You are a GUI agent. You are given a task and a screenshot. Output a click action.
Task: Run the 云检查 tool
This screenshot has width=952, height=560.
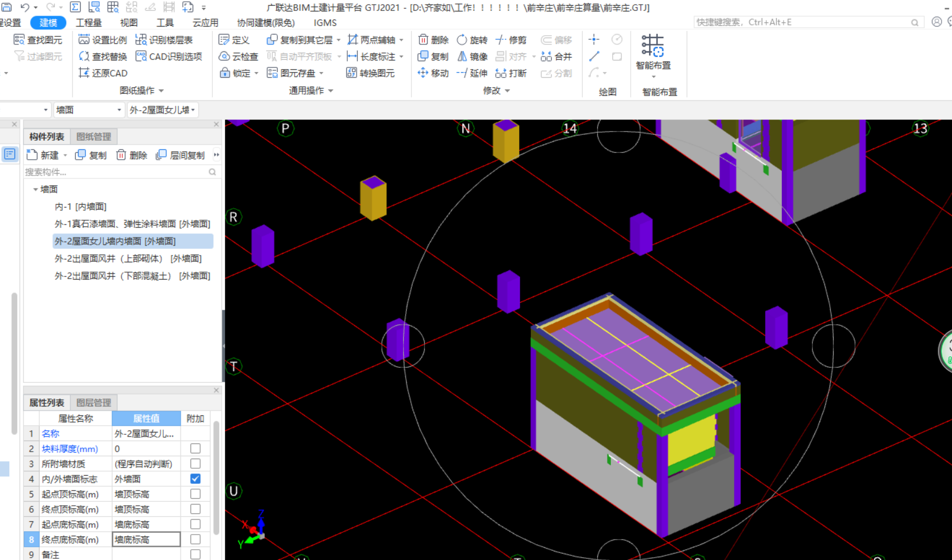click(238, 57)
